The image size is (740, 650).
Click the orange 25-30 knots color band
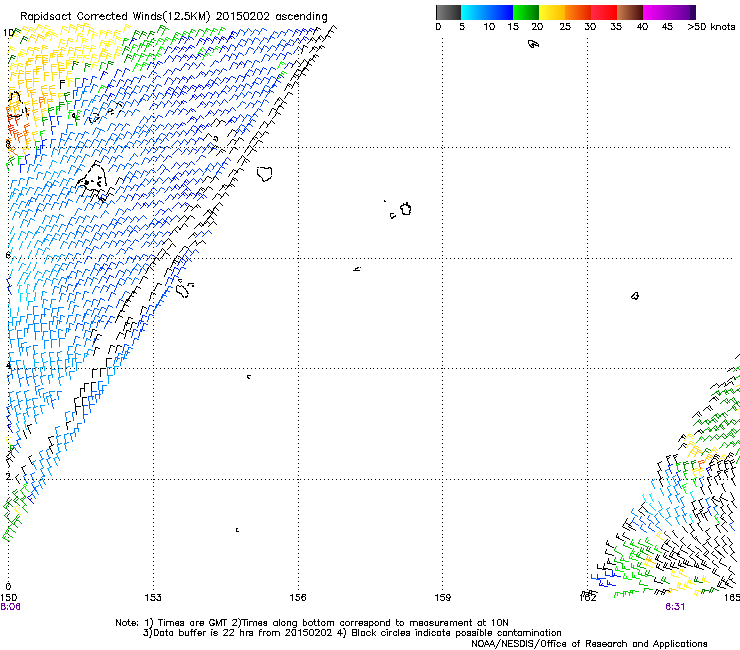pos(578,12)
